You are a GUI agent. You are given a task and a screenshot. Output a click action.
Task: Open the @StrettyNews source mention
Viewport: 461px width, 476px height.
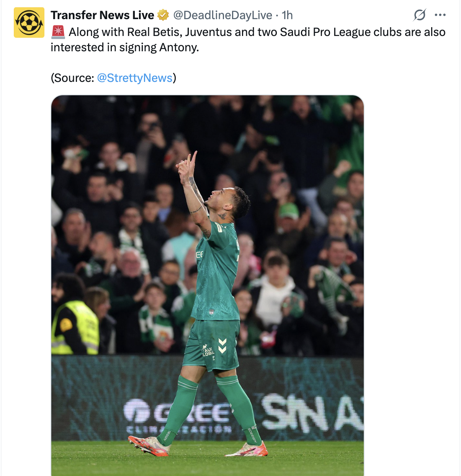click(x=135, y=78)
